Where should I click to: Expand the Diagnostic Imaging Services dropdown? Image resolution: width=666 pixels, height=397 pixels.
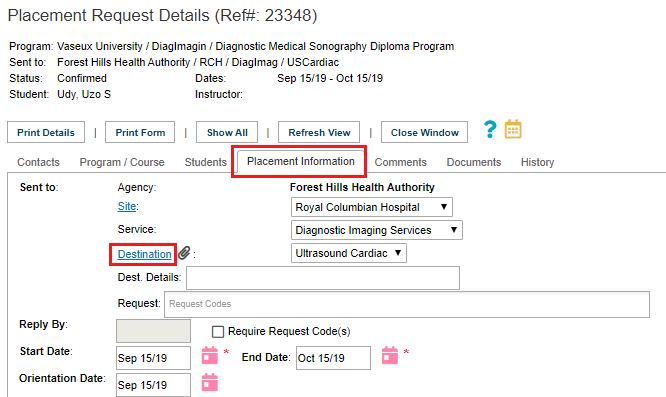point(377,230)
